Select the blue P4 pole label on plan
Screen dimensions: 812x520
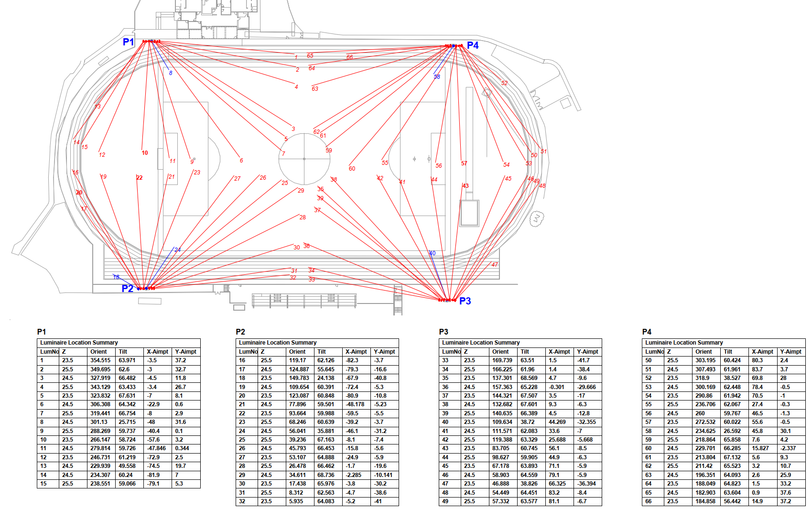coord(473,45)
